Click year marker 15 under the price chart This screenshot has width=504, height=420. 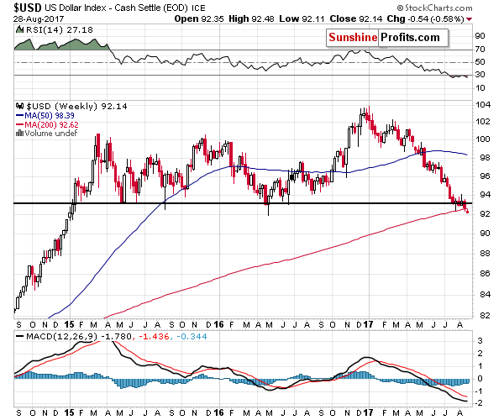point(69,324)
